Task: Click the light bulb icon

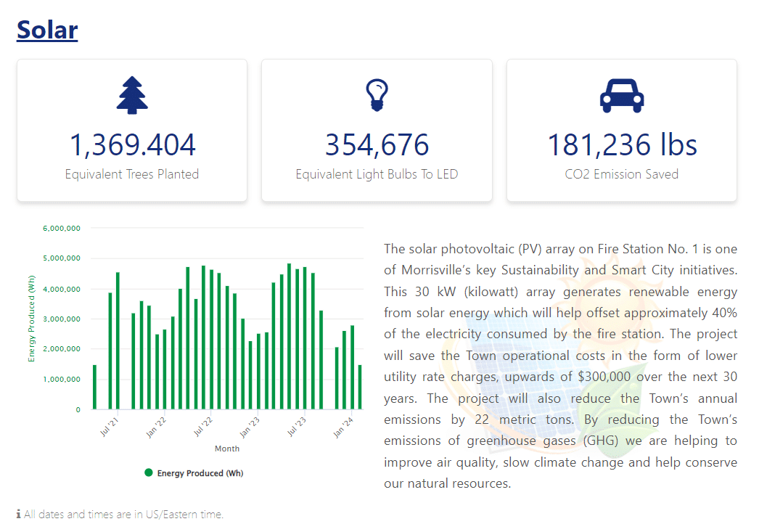Action: [x=377, y=95]
